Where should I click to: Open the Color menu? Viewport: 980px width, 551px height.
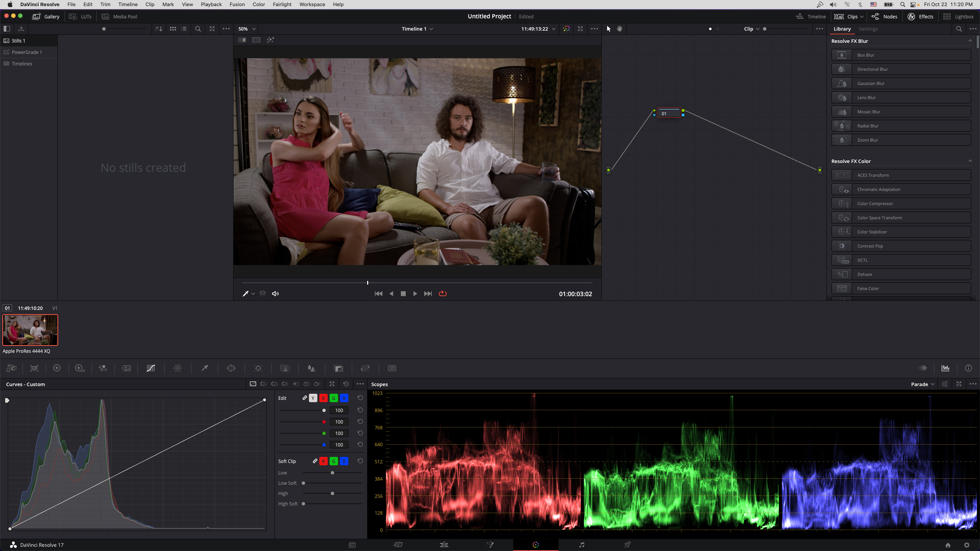259,4
